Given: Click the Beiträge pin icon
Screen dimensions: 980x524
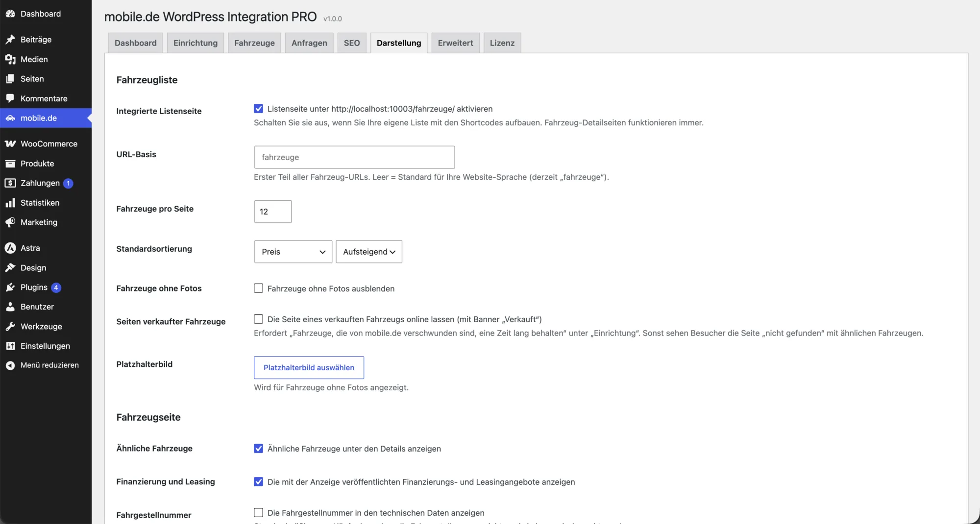Looking at the screenshot, I should pyautogui.click(x=10, y=40).
